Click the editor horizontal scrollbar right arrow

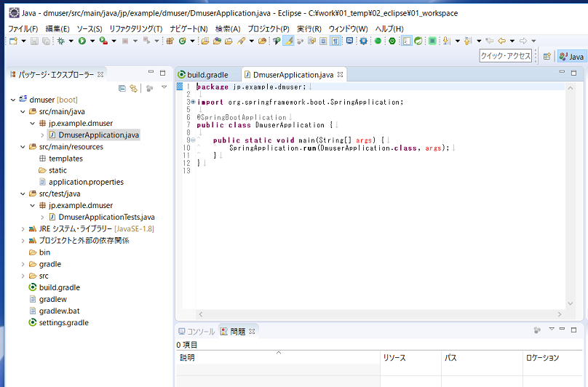(560, 314)
